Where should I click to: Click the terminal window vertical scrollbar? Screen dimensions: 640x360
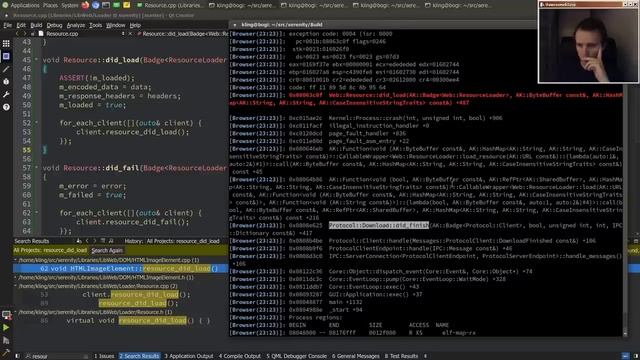(x=625, y=184)
